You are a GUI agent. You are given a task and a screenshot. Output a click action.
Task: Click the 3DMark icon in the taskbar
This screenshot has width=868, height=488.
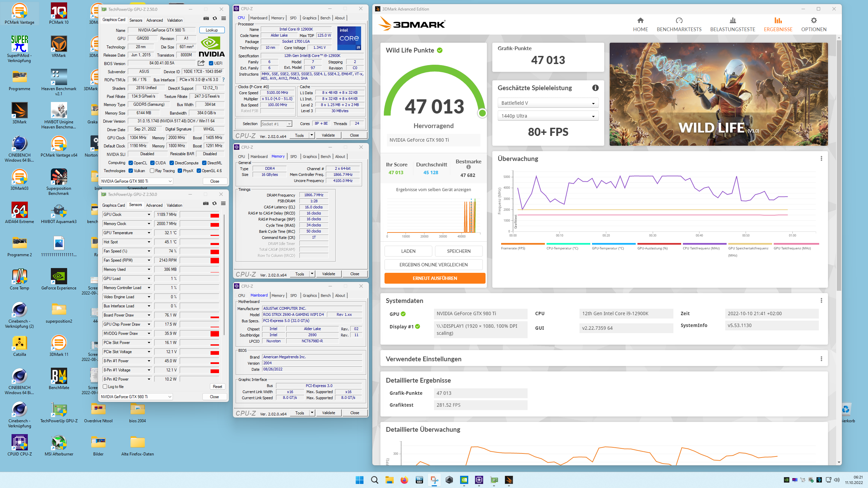coord(509,480)
